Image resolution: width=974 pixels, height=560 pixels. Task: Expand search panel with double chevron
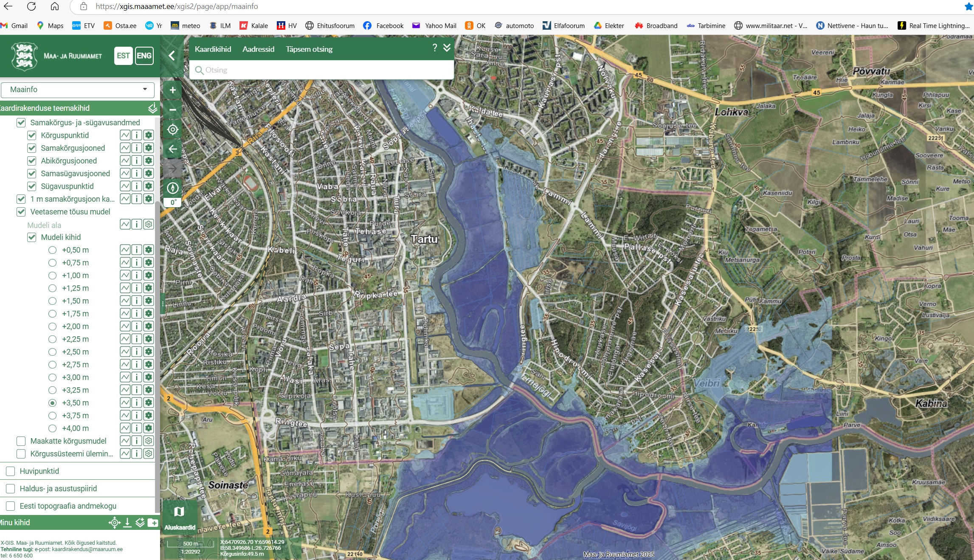pyautogui.click(x=447, y=48)
